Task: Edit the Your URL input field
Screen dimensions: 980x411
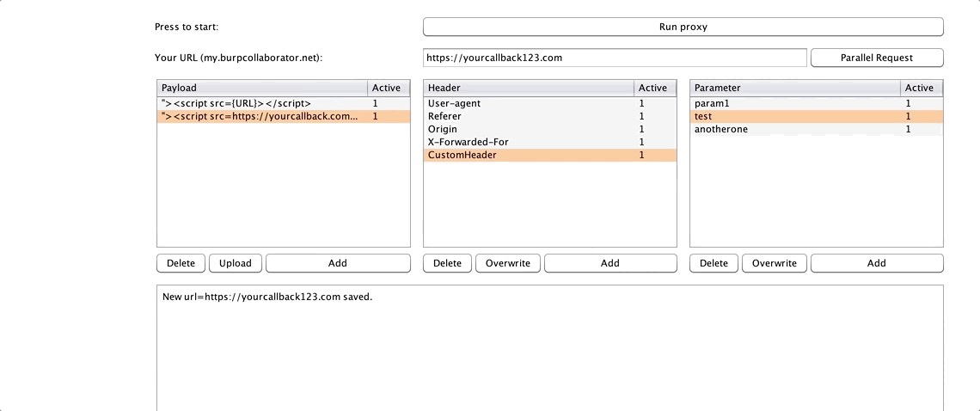Action: [x=615, y=58]
